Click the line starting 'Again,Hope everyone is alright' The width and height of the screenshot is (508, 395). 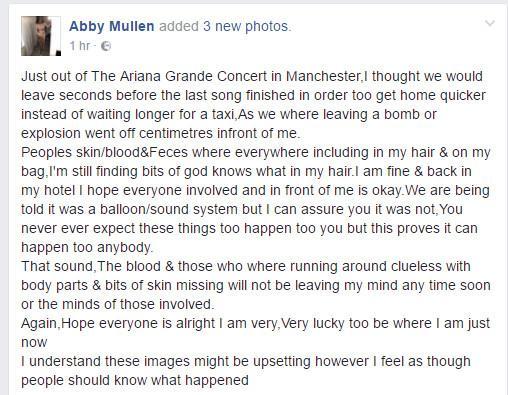tap(255, 323)
